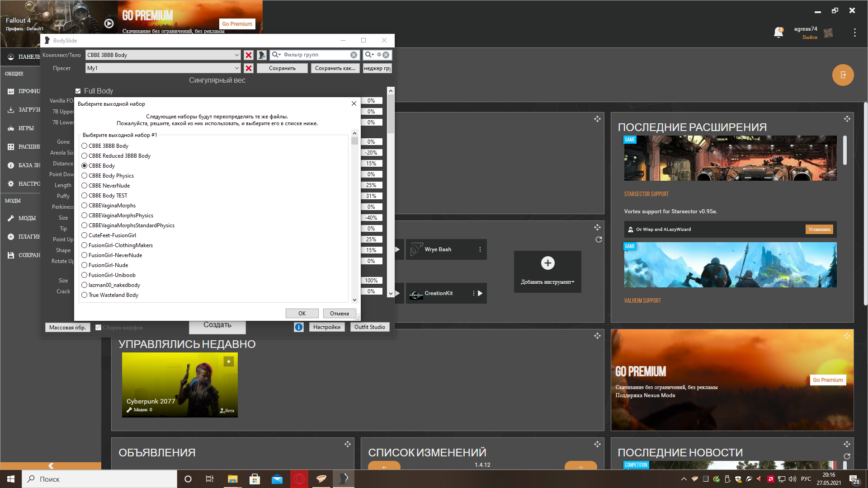This screenshot has width=868, height=488.
Task: Expand the preset My1 dropdown
Action: point(236,68)
